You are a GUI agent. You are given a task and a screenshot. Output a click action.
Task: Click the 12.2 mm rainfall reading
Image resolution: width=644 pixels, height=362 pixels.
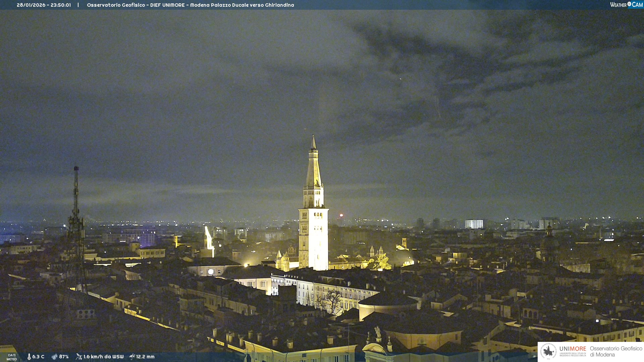coord(145,357)
